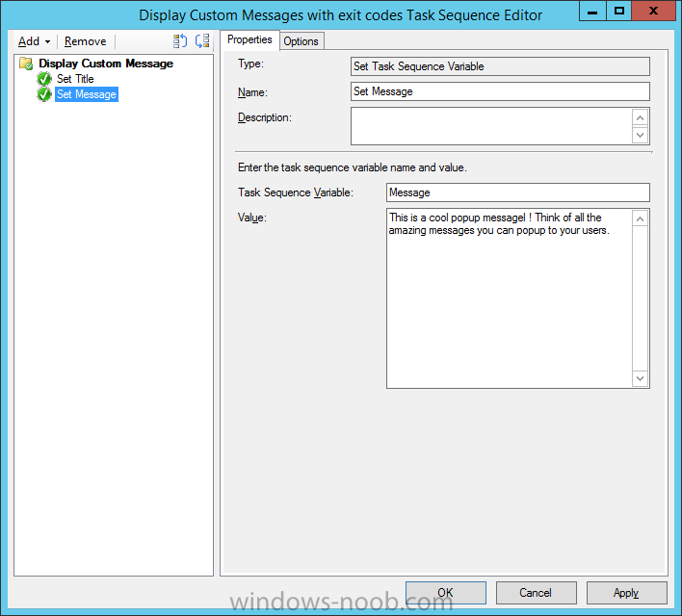Image resolution: width=682 pixels, height=616 pixels.
Task: Click the green checkmark beside Set Message
Action: (44, 94)
